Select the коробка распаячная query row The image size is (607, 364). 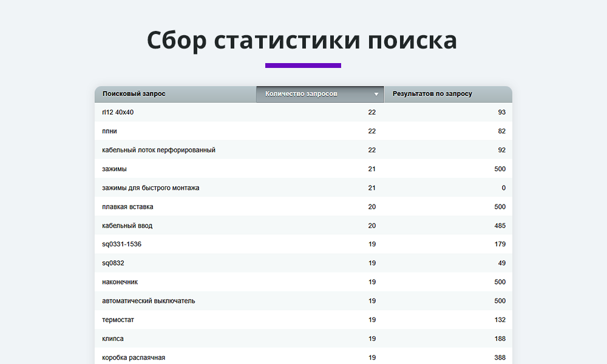click(x=133, y=357)
